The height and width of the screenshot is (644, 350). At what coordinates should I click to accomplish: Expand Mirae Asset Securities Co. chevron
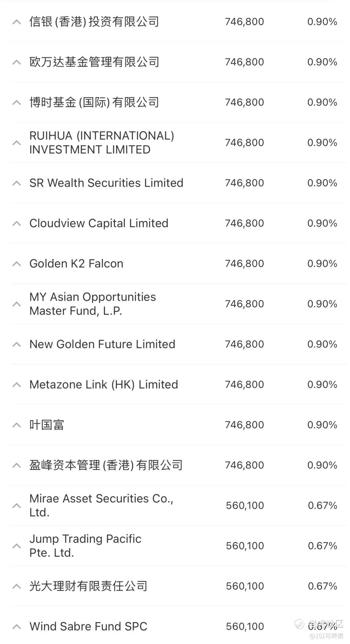(x=17, y=506)
